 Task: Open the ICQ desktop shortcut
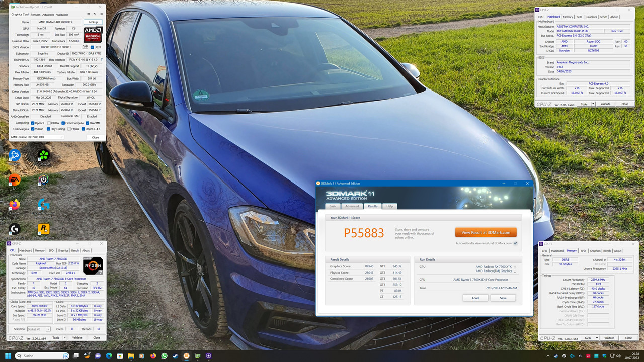[44, 155]
